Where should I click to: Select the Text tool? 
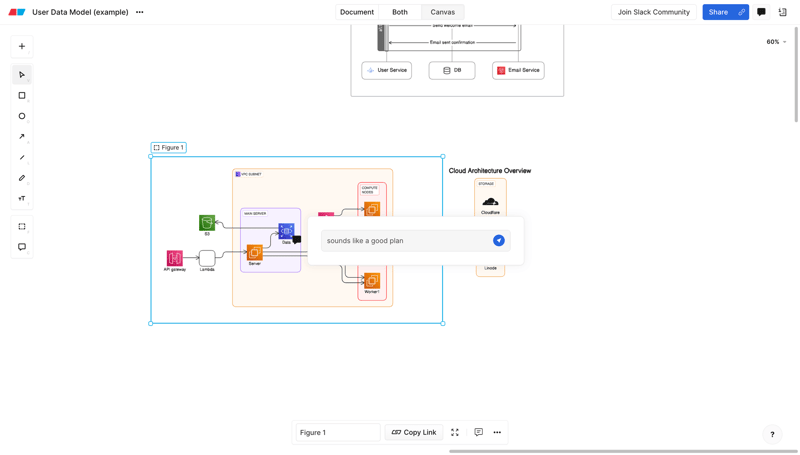[x=22, y=199]
